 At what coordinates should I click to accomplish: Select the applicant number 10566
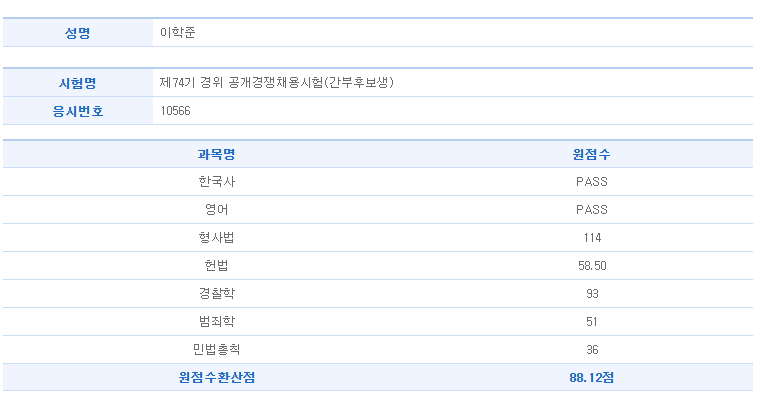(175, 111)
